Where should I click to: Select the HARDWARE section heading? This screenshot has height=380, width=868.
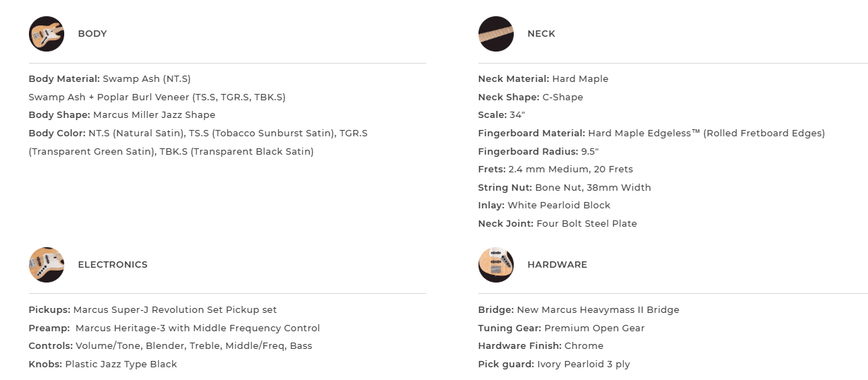pos(557,265)
